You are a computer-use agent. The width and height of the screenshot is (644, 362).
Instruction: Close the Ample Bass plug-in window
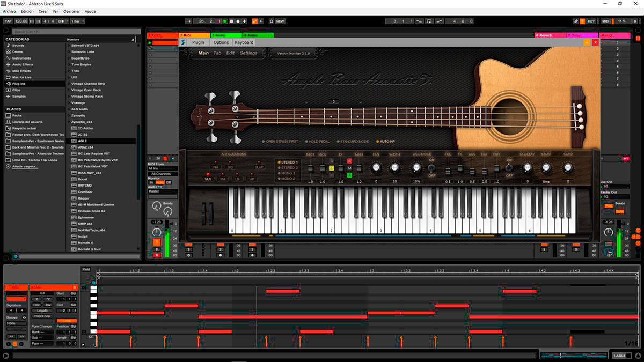[595, 42]
